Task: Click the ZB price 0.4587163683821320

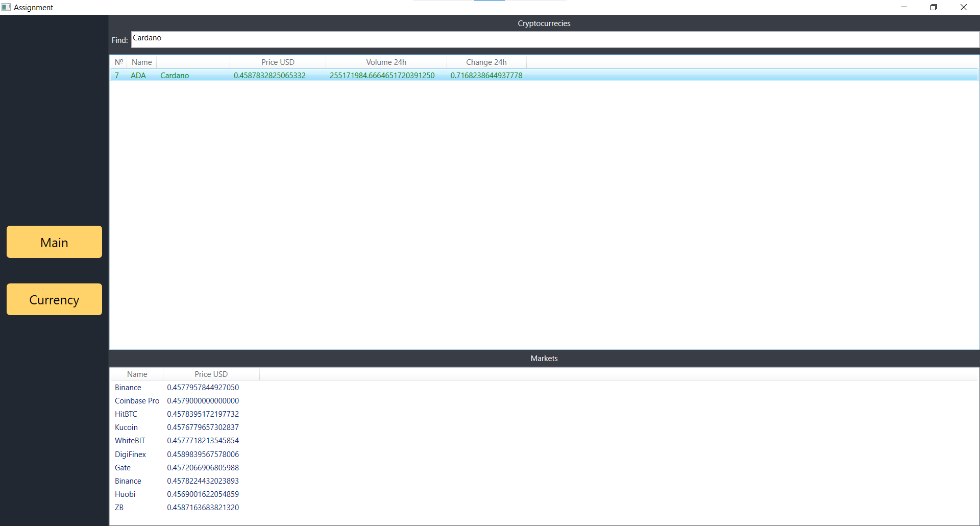Action: point(203,508)
